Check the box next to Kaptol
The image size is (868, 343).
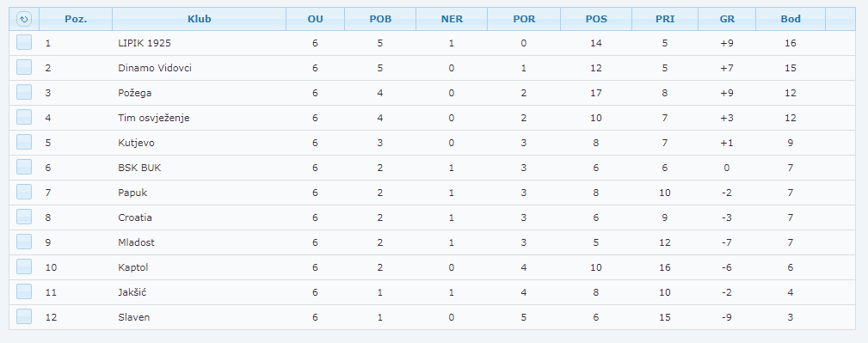pyautogui.click(x=24, y=266)
